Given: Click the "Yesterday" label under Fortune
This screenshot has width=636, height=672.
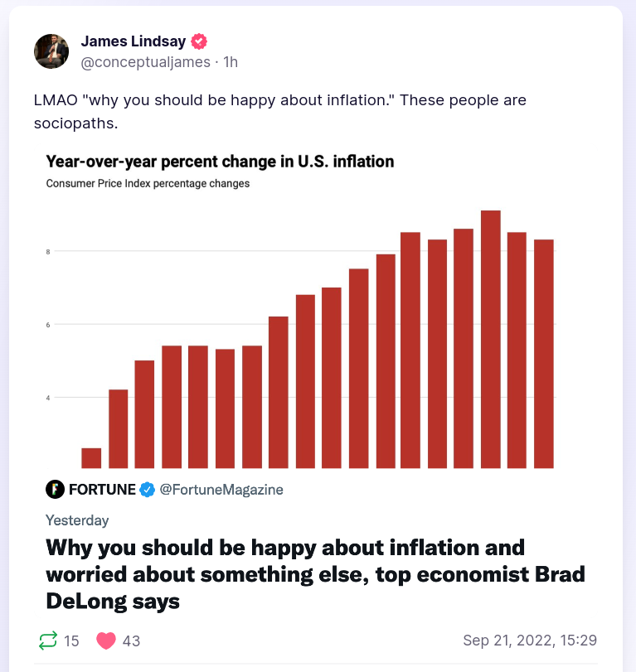Looking at the screenshot, I should (x=77, y=520).
